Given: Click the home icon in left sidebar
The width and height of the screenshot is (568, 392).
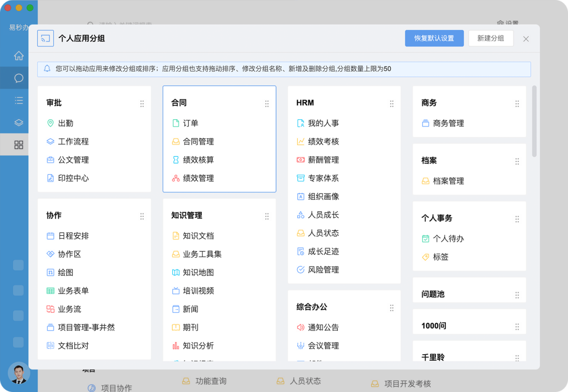Looking at the screenshot, I should [x=18, y=56].
